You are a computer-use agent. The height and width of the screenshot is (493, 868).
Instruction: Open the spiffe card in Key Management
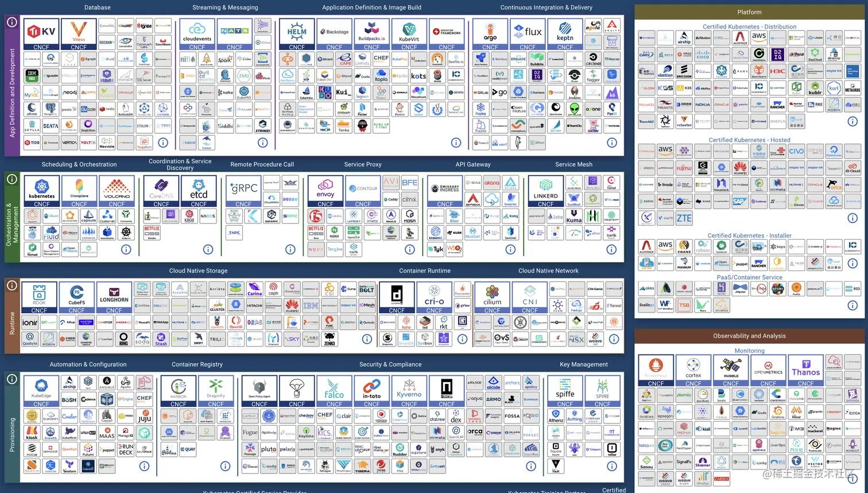[x=565, y=391]
